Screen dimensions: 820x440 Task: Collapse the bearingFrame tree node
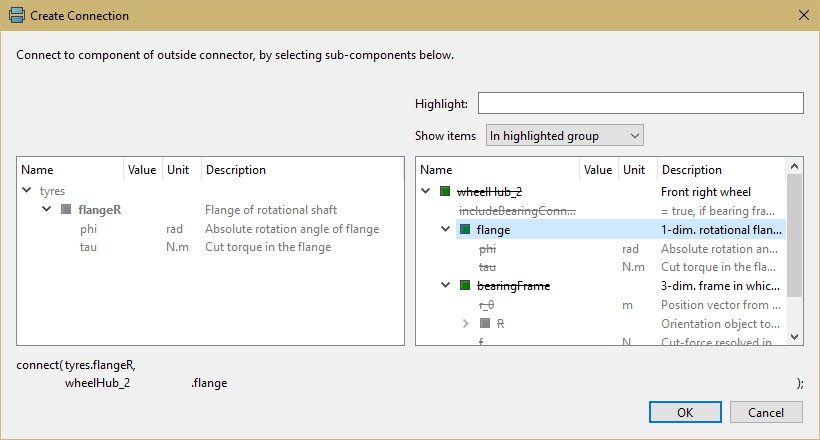click(446, 286)
